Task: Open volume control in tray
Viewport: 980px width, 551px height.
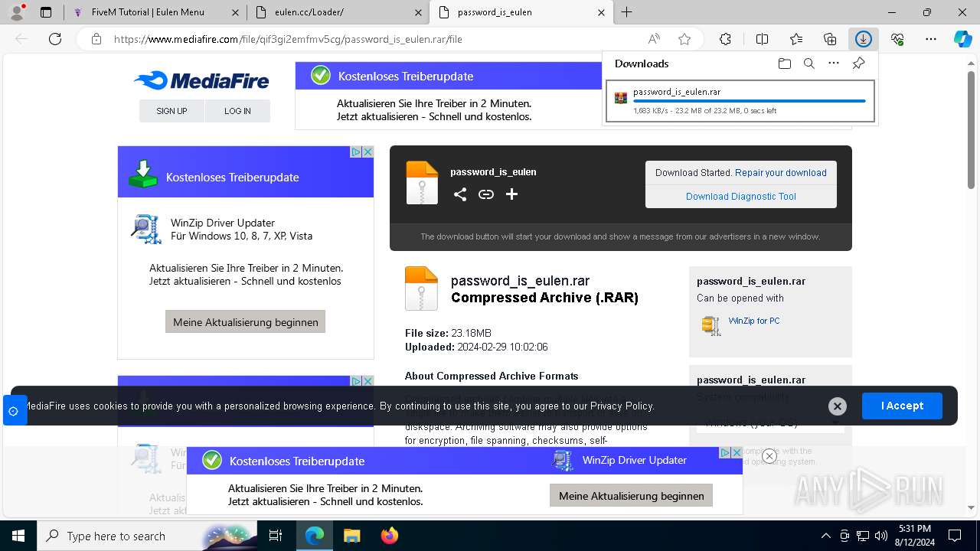Action: click(x=880, y=536)
